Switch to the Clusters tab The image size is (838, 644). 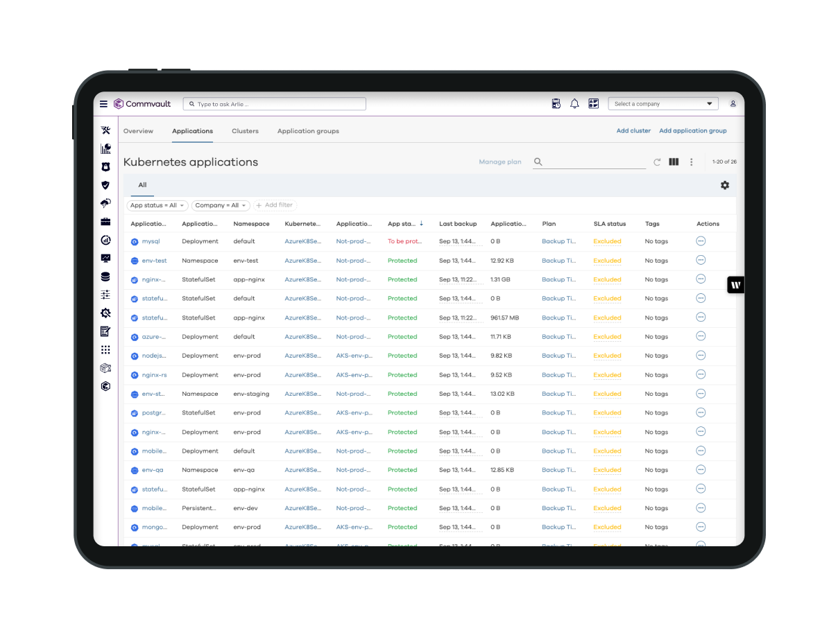click(x=245, y=131)
